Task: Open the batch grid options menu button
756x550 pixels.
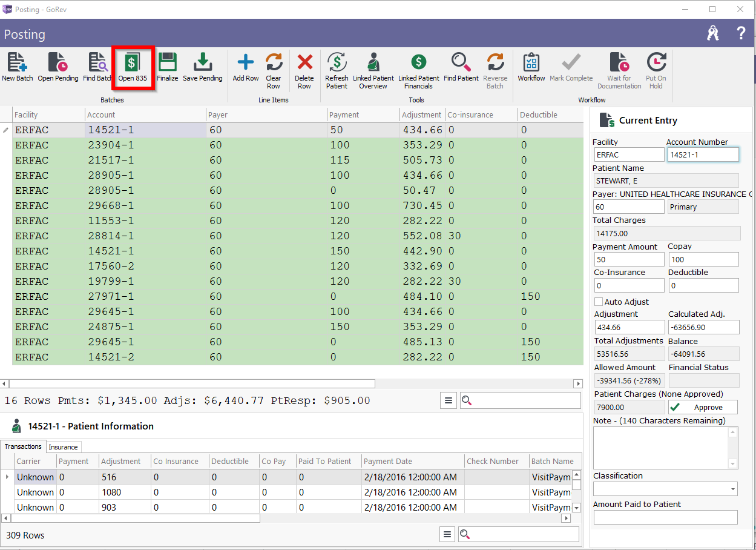Action: tap(448, 400)
